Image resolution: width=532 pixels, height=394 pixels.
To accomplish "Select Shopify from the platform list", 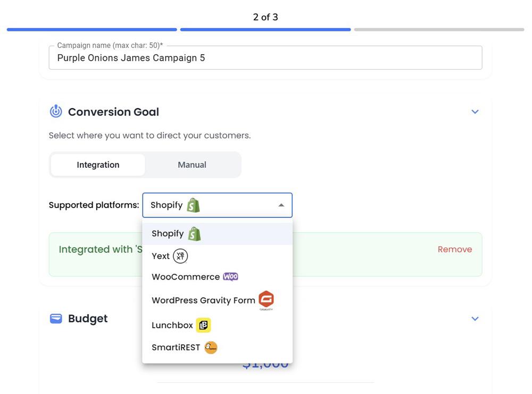I will (168, 234).
